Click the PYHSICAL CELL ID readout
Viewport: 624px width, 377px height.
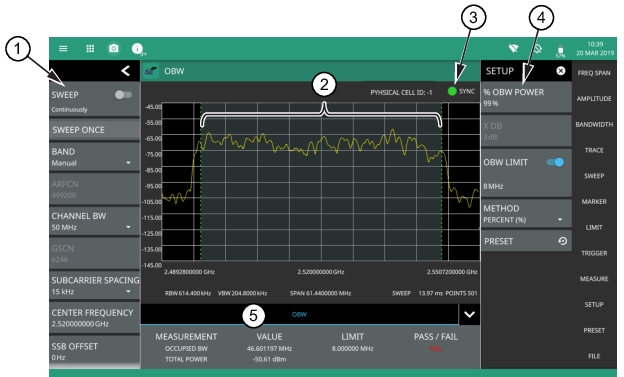pos(401,92)
